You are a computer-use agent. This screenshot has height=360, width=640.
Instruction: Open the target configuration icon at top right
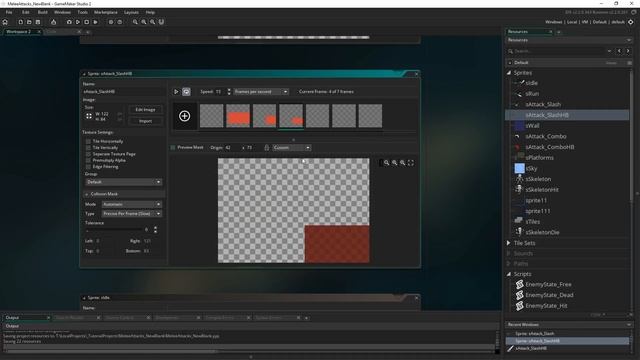tap(631, 22)
